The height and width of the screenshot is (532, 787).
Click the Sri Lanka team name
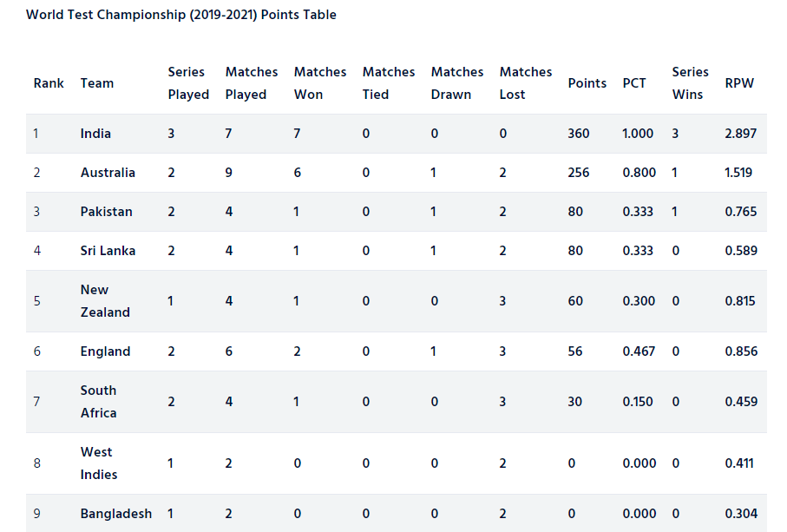click(x=108, y=251)
